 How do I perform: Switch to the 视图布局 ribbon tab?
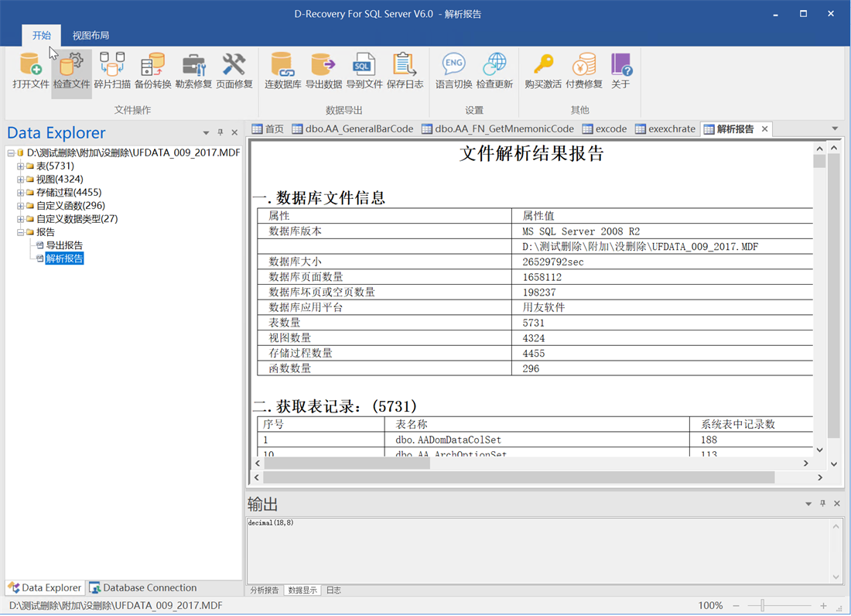91,36
